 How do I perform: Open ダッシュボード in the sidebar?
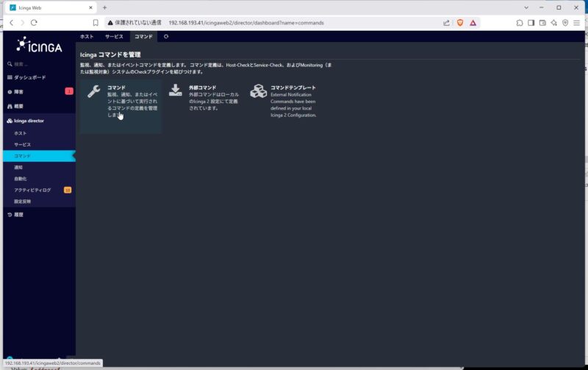pyautogui.click(x=39, y=77)
